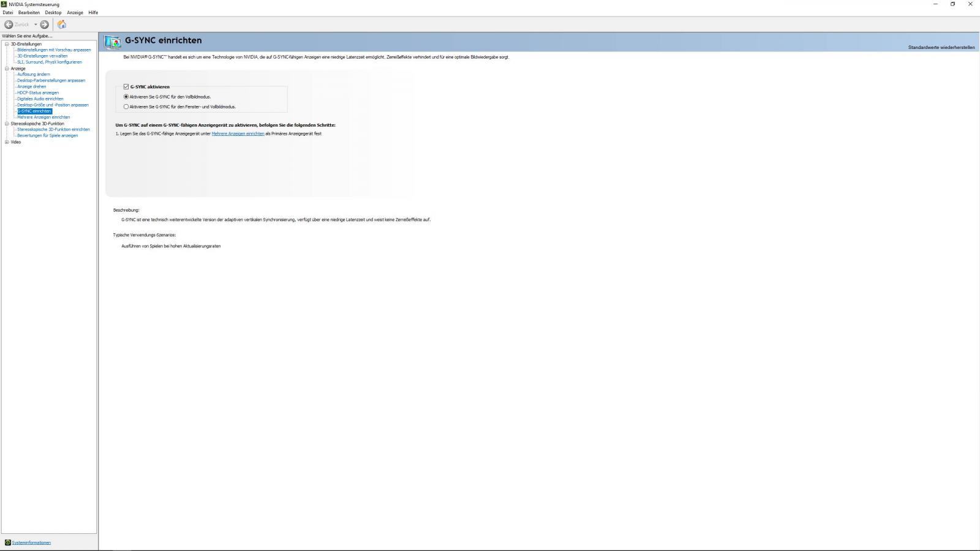This screenshot has width=980, height=551.
Task: Open the Datei menu
Action: point(8,12)
